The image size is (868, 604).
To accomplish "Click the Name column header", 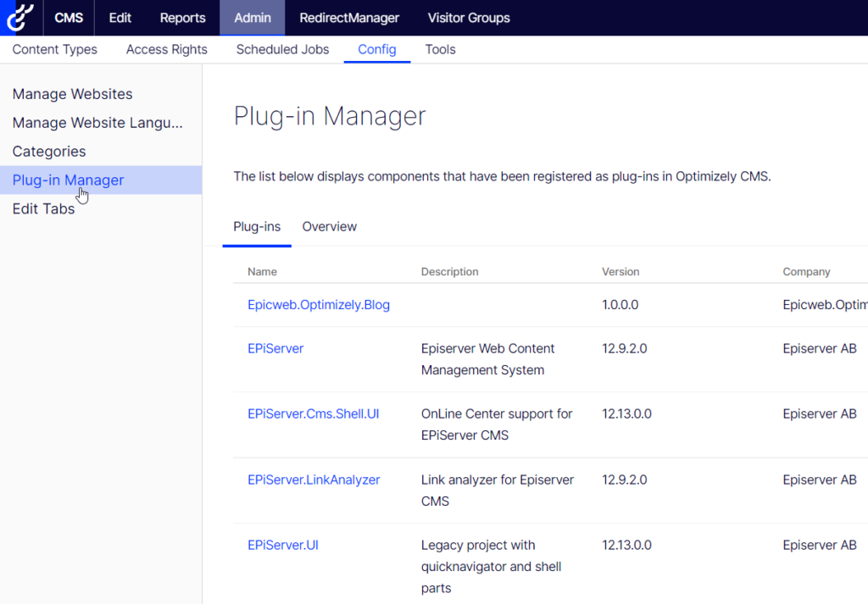I will click(x=262, y=272).
